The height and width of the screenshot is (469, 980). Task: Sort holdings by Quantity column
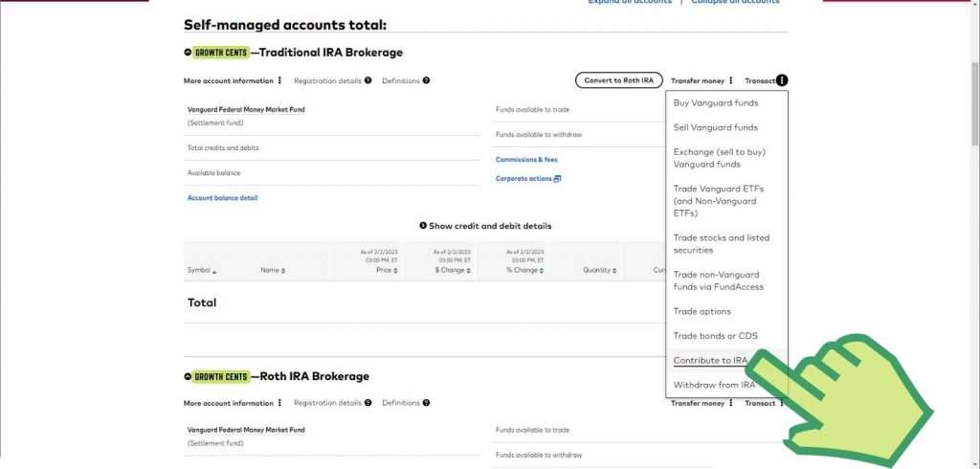click(x=600, y=270)
